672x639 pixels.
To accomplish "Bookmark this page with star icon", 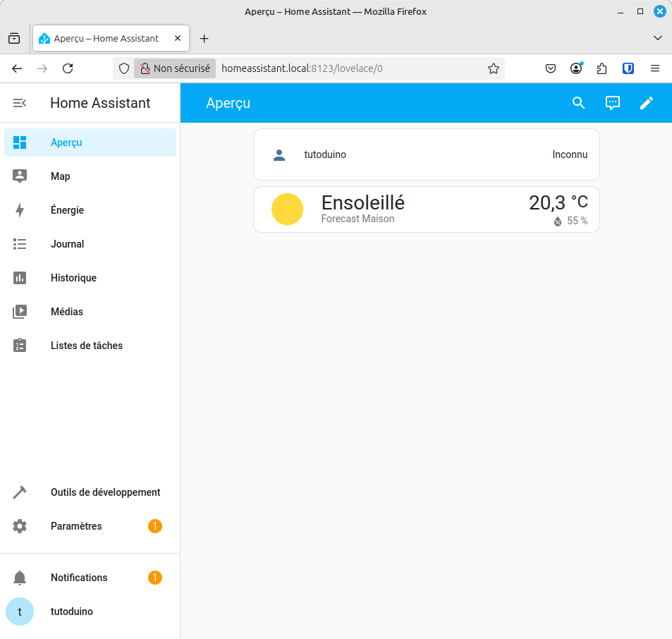I will coord(494,68).
